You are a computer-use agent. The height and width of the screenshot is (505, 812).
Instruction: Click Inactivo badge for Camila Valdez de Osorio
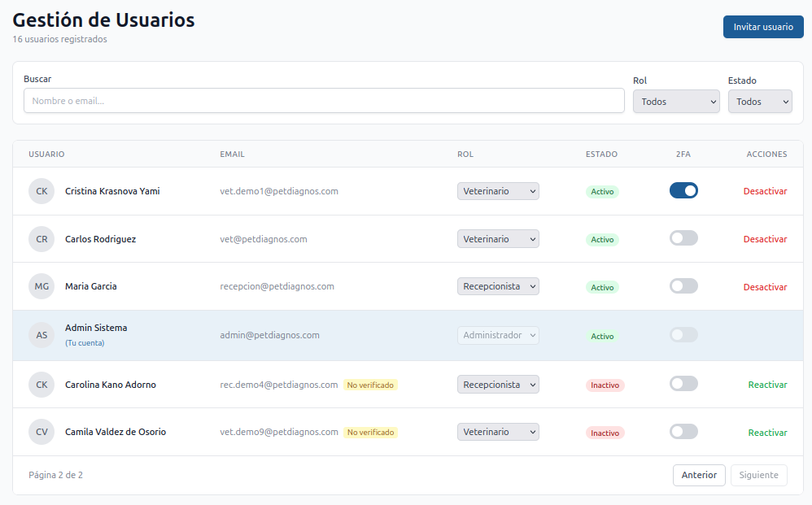605,433
